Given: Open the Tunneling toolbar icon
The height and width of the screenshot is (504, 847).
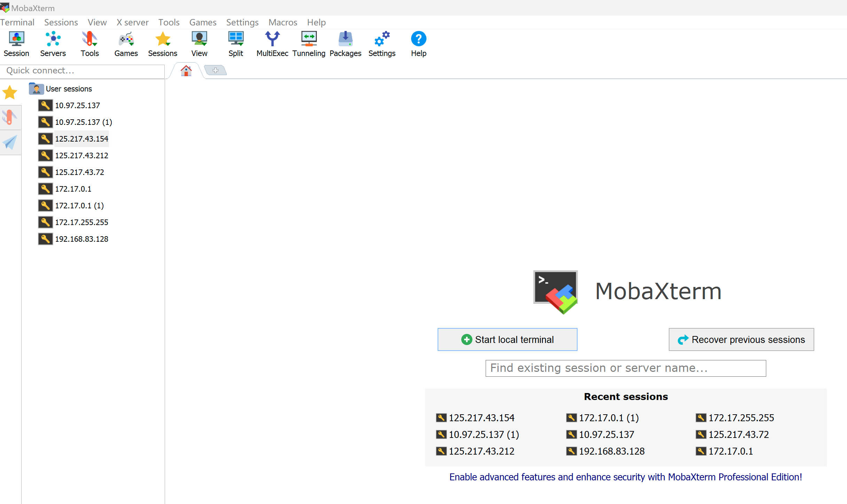Looking at the screenshot, I should click(309, 44).
